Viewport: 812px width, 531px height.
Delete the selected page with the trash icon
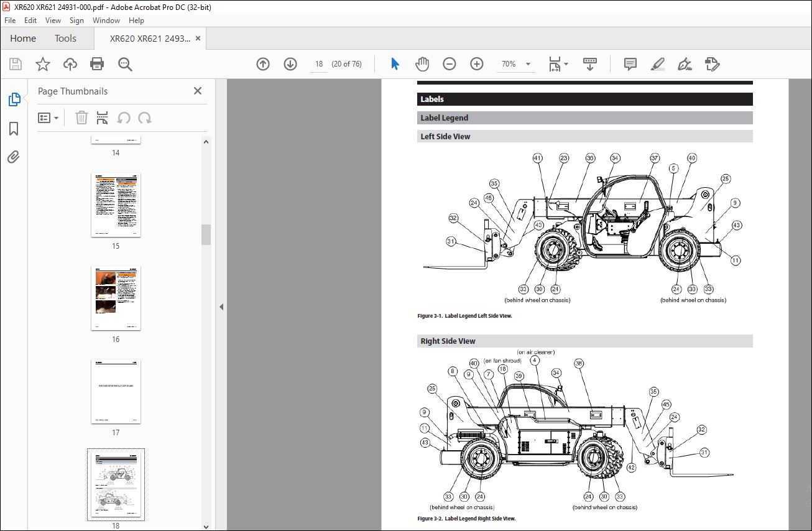click(x=81, y=118)
